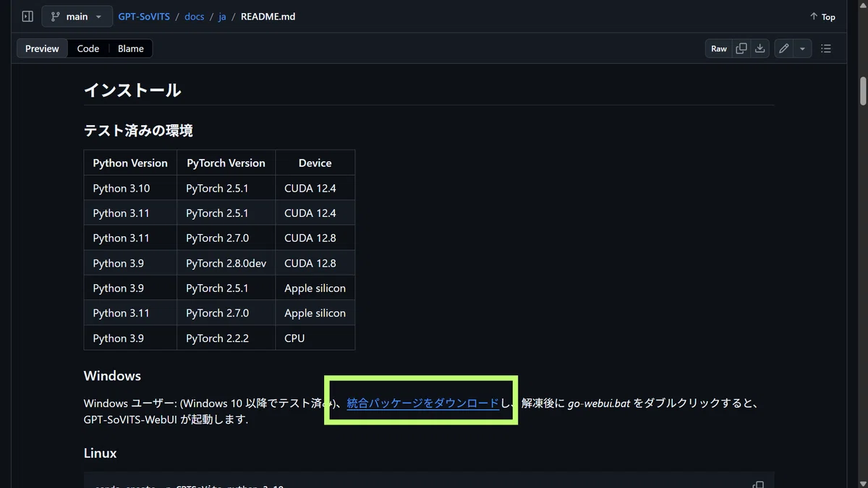Open the document outline icon
Screen dimensions: 868x488
click(826, 48)
